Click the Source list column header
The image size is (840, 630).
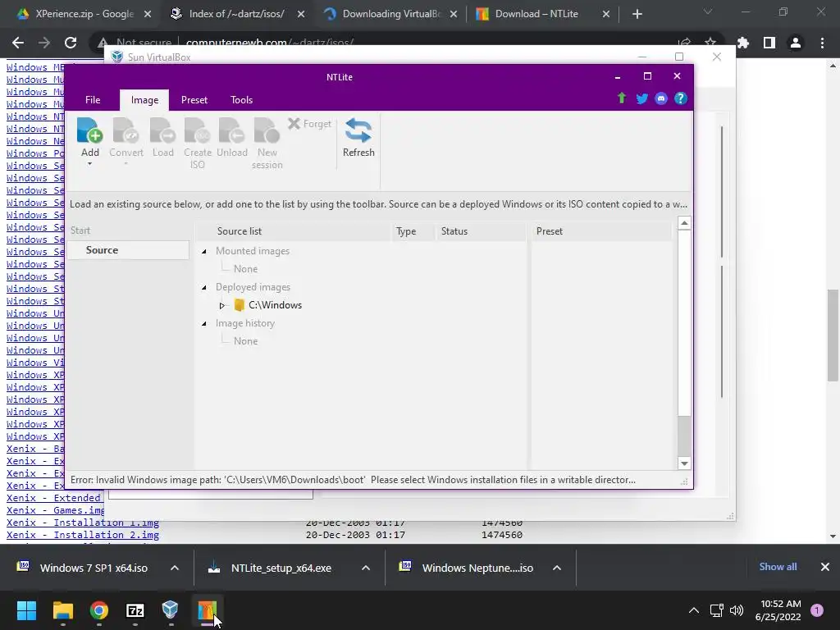294,231
